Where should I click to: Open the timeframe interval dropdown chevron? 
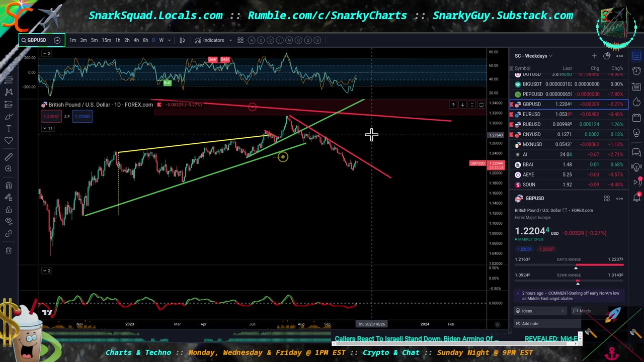169,40
